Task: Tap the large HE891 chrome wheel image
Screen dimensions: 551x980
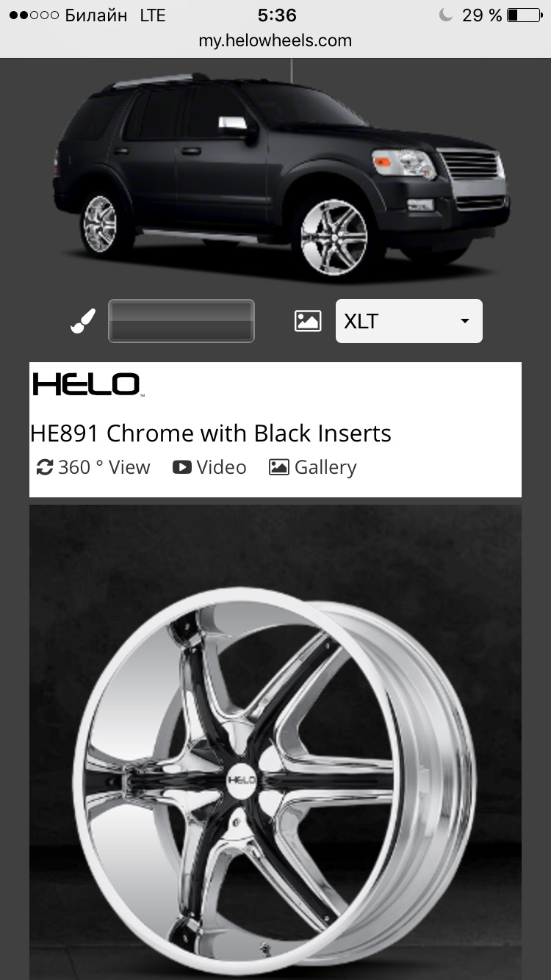Action: tap(275, 742)
